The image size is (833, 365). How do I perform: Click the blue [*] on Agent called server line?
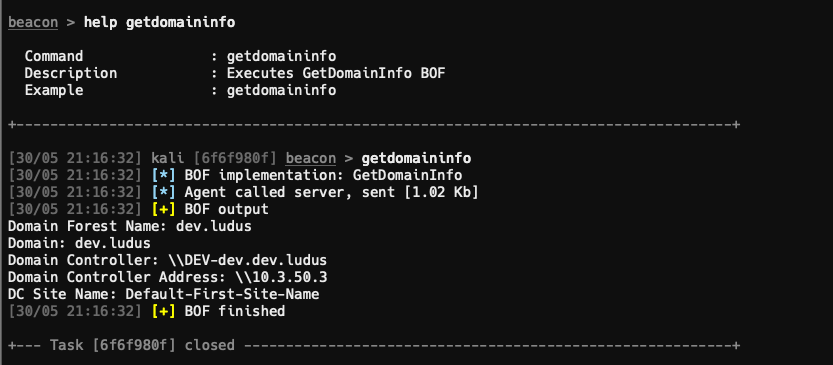pyautogui.click(x=163, y=192)
